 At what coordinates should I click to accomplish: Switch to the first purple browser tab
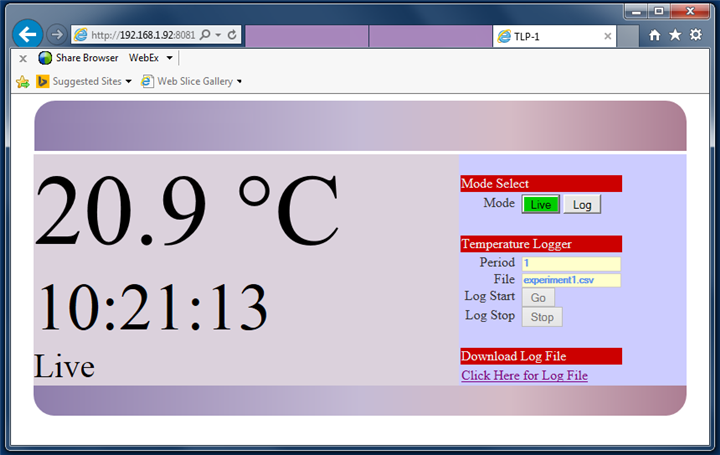[x=307, y=36]
